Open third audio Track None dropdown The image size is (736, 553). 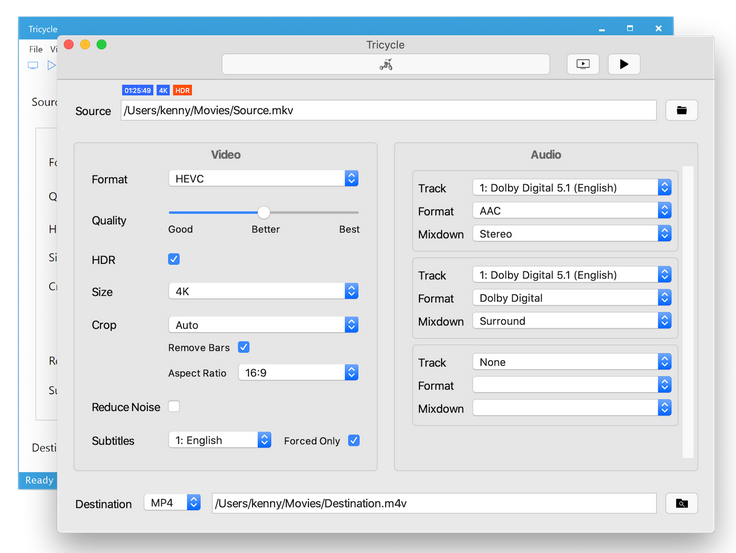572,362
